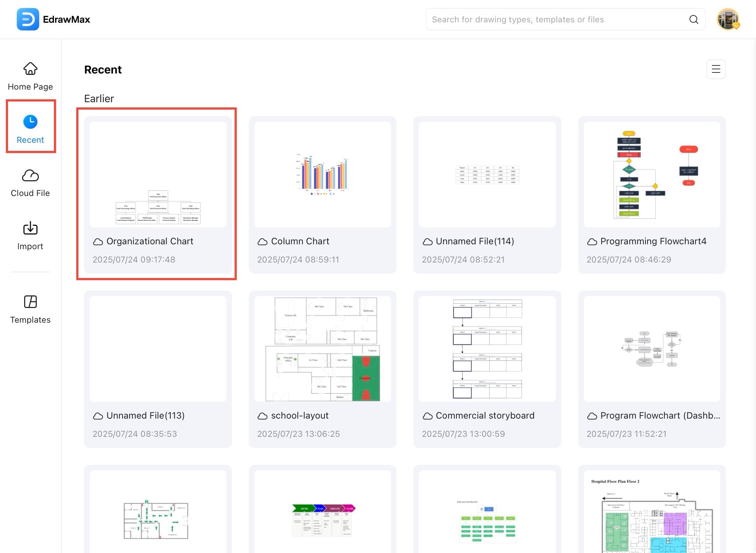
Task: Open the Templates section
Action: pos(30,309)
